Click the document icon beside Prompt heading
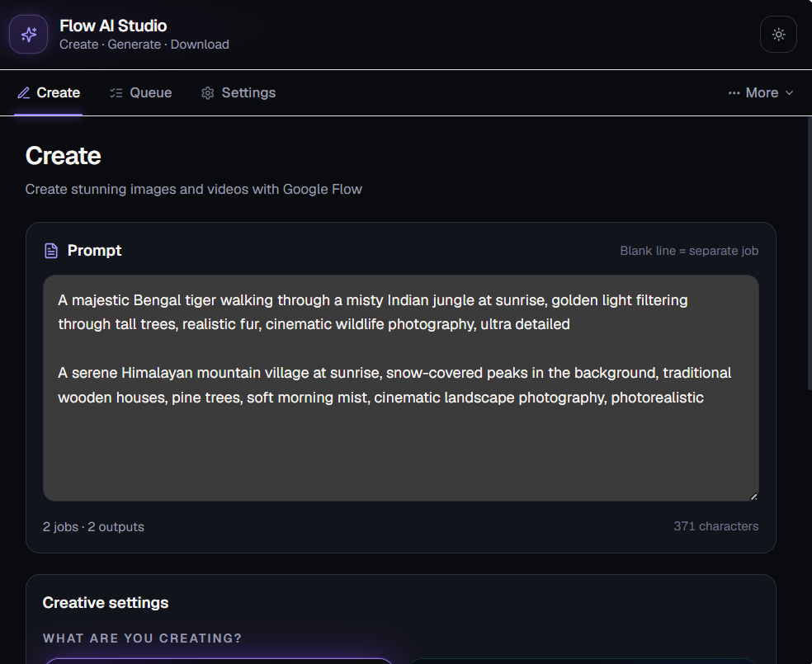 [51, 251]
